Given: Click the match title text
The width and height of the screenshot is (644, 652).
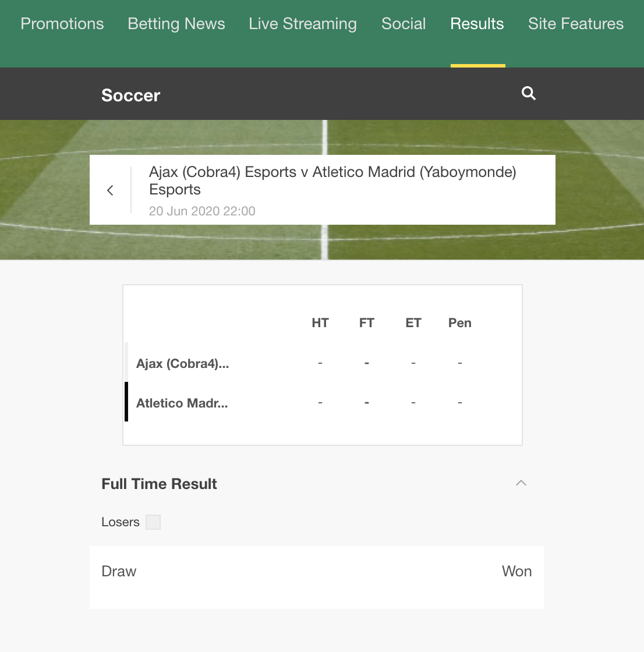Looking at the screenshot, I should point(332,180).
